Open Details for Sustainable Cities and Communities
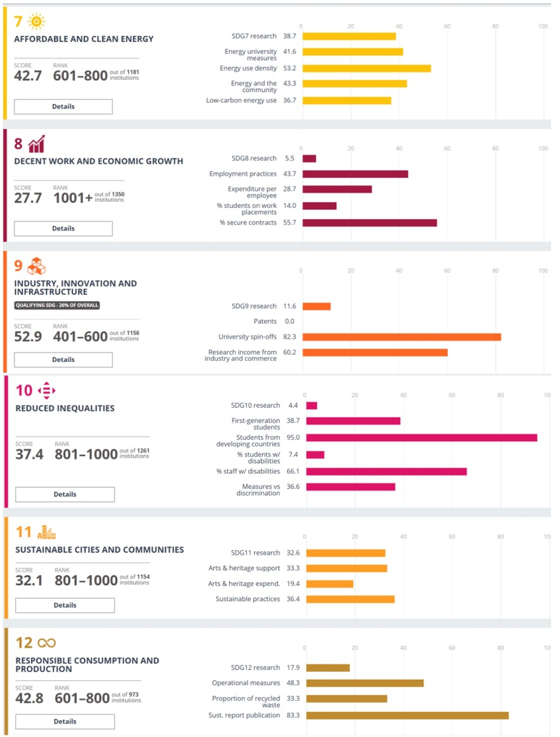Image resolution: width=560 pixels, height=737 pixels. [65, 605]
